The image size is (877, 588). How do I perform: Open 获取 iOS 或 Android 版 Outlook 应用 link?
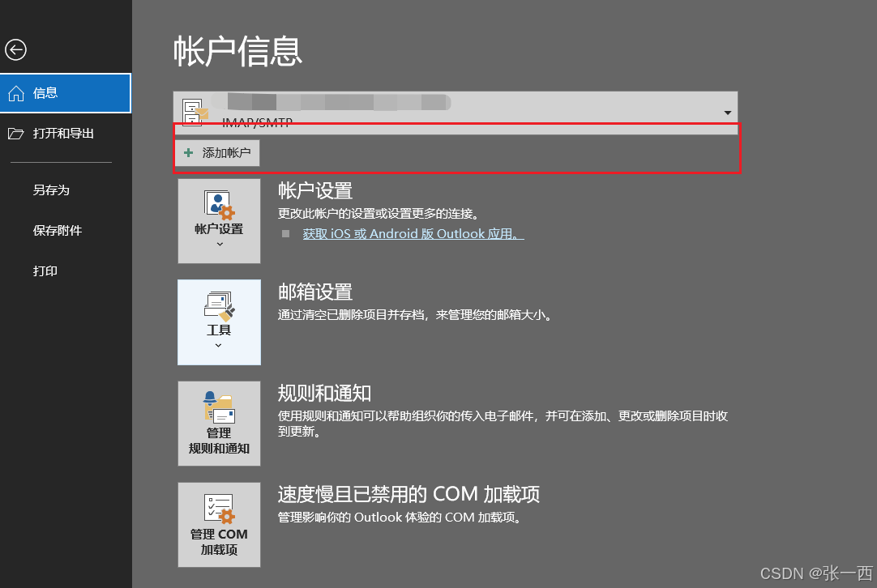coord(413,233)
